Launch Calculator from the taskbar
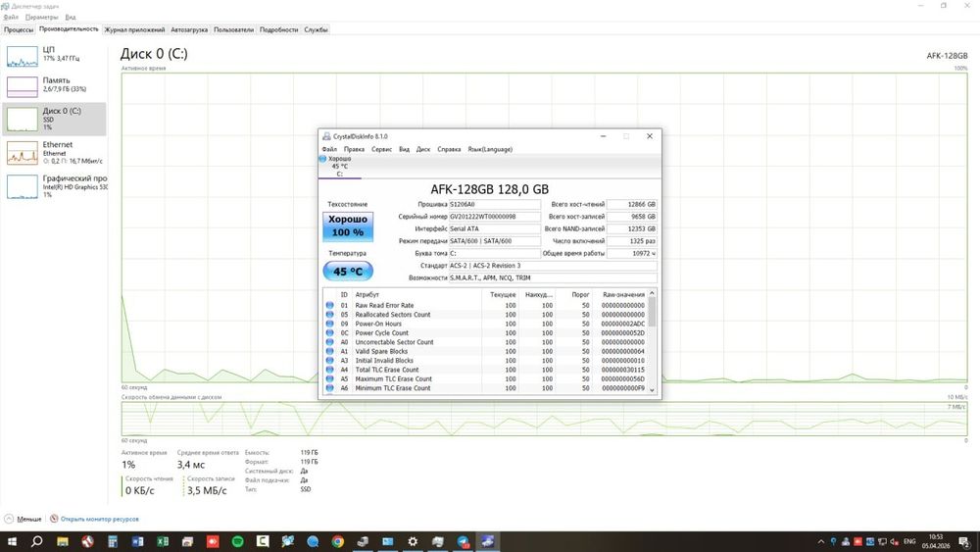Screen dimensions: 980x552 [x=113, y=541]
